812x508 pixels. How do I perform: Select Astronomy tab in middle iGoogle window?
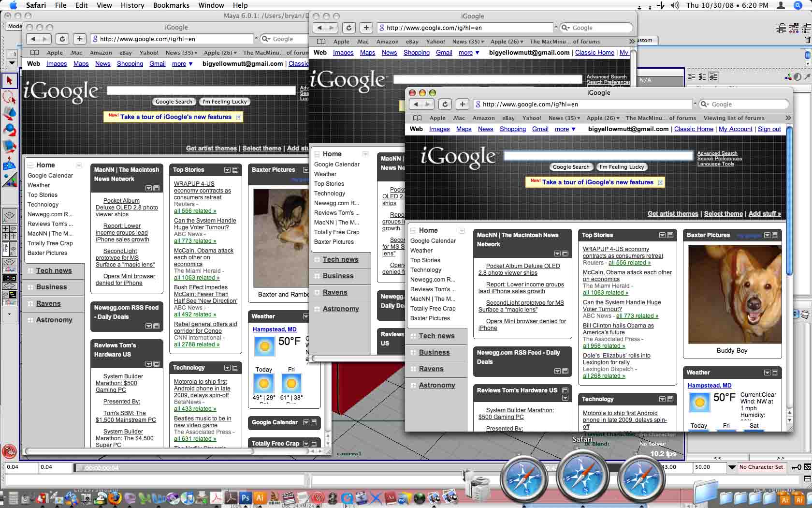point(341,309)
